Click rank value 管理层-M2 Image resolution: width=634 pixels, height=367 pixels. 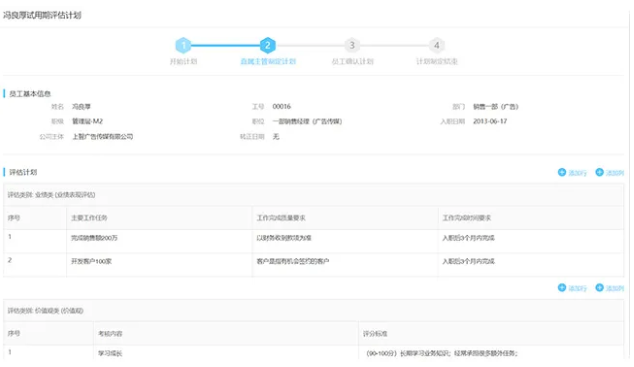point(87,121)
